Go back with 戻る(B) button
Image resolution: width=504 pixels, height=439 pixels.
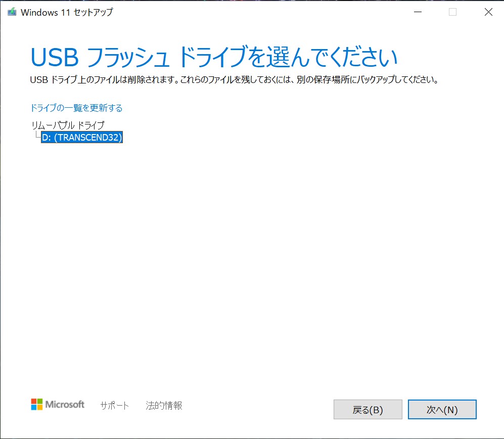click(368, 409)
